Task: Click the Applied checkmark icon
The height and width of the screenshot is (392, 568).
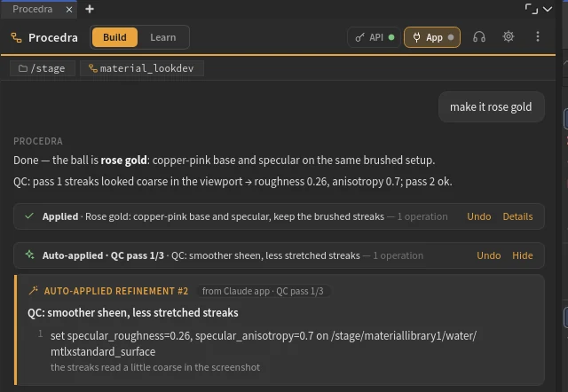Action: point(29,216)
